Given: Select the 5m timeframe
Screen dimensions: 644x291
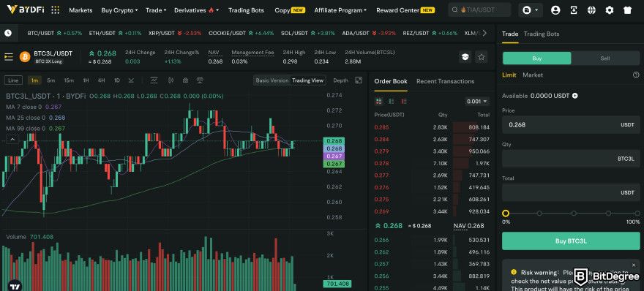Looking at the screenshot, I should tap(51, 80).
